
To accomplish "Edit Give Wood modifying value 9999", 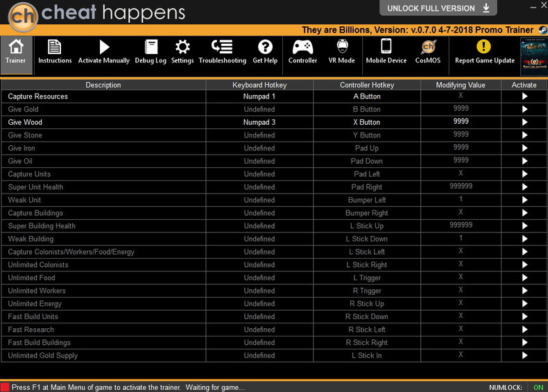I will pyautogui.click(x=461, y=121).
